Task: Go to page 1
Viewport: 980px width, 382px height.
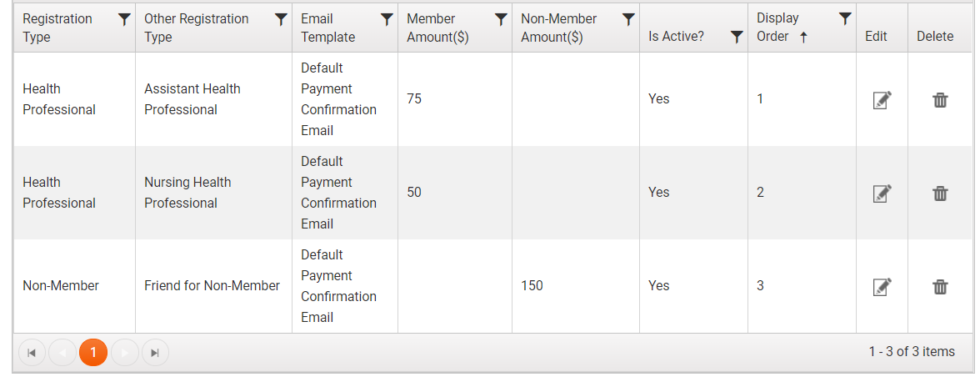Action: click(x=93, y=353)
